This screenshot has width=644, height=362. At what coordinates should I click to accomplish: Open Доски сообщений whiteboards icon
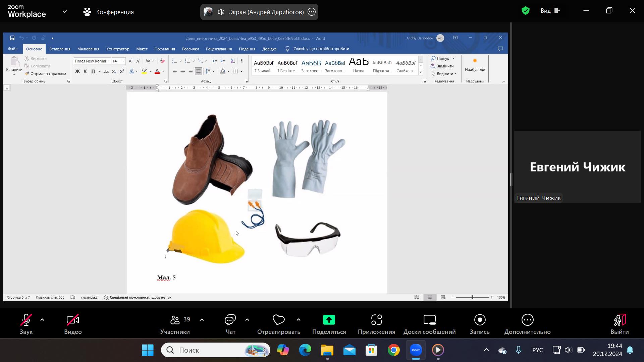click(429, 320)
